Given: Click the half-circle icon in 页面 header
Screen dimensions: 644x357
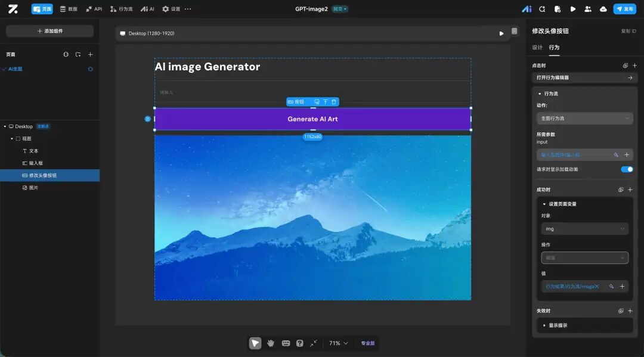Looking at the screenshot, I should point(66,55).
